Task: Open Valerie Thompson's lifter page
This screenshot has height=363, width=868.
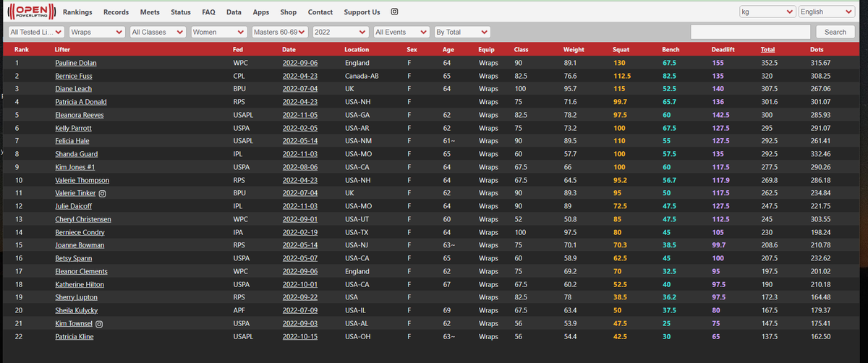Action: point(82,180)
